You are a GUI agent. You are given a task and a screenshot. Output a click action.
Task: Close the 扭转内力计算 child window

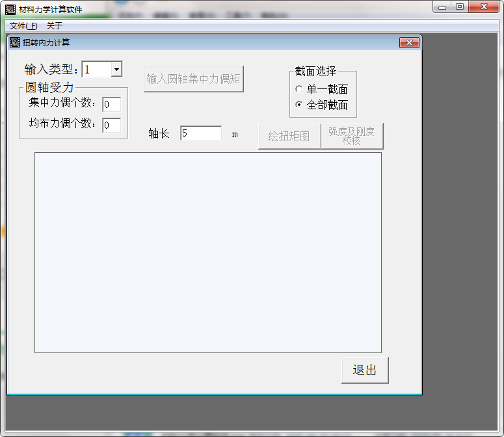pyautogui.click(x=408, y=43)
